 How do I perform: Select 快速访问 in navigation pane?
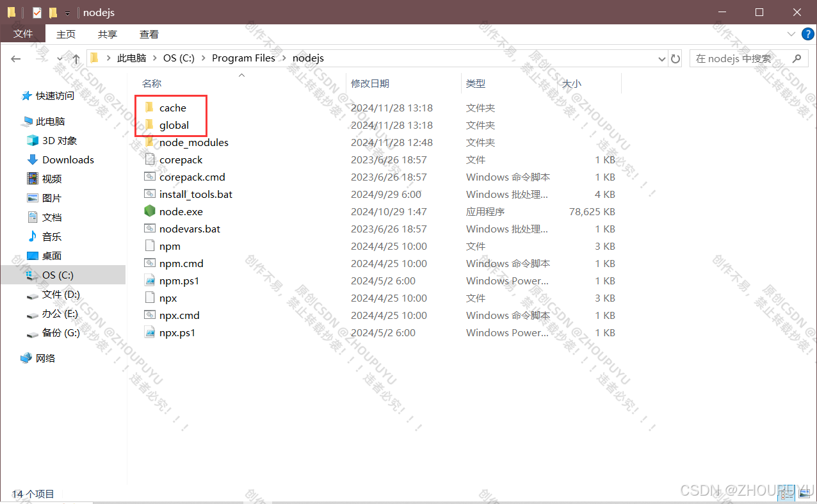[x=55, y=95]
